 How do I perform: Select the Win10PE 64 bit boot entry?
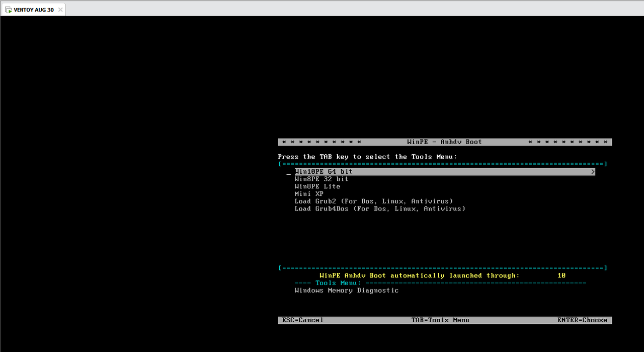[445, 172]
